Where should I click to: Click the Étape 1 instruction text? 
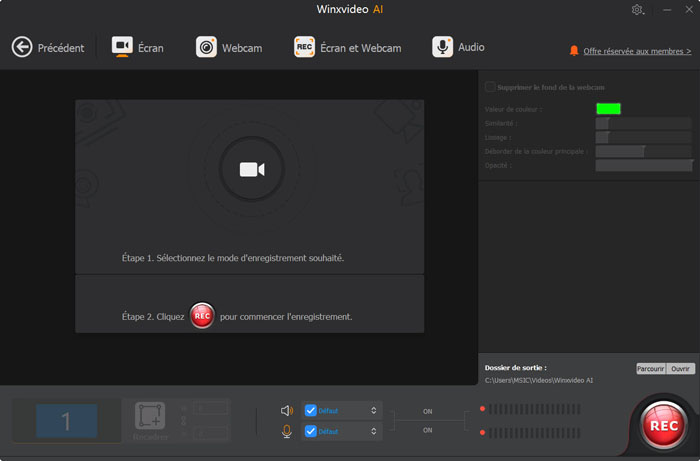233,258
